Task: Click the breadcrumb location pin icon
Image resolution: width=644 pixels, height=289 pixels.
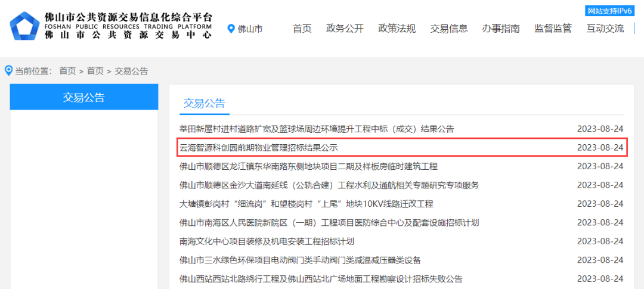Action: pos(8,71)
